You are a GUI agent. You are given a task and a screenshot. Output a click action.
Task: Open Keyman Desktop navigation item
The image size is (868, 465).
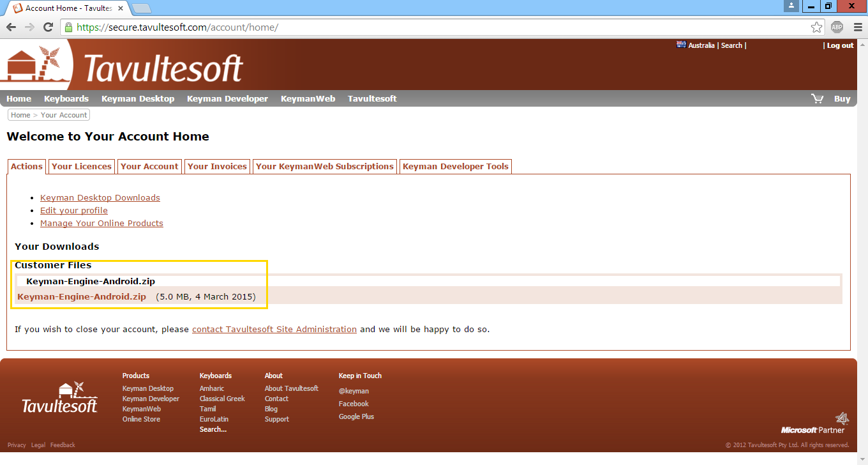[x=138, y=98]
